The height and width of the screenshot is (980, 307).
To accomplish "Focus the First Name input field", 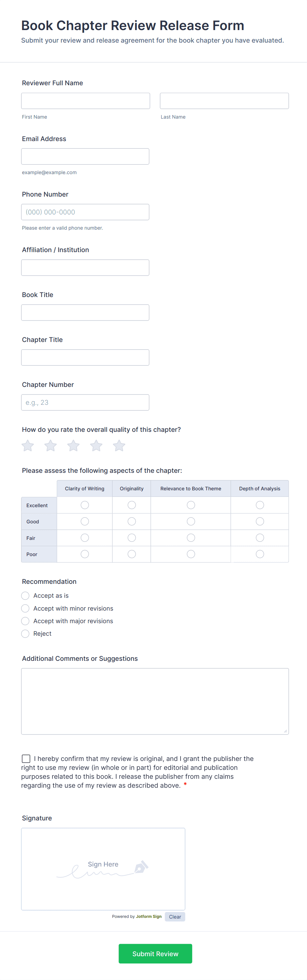I will pyautogui.click(x=85, y=101).
